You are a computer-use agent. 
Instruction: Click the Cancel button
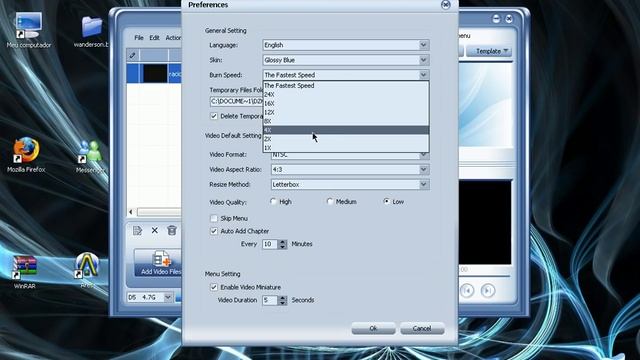tap(422, 329)
